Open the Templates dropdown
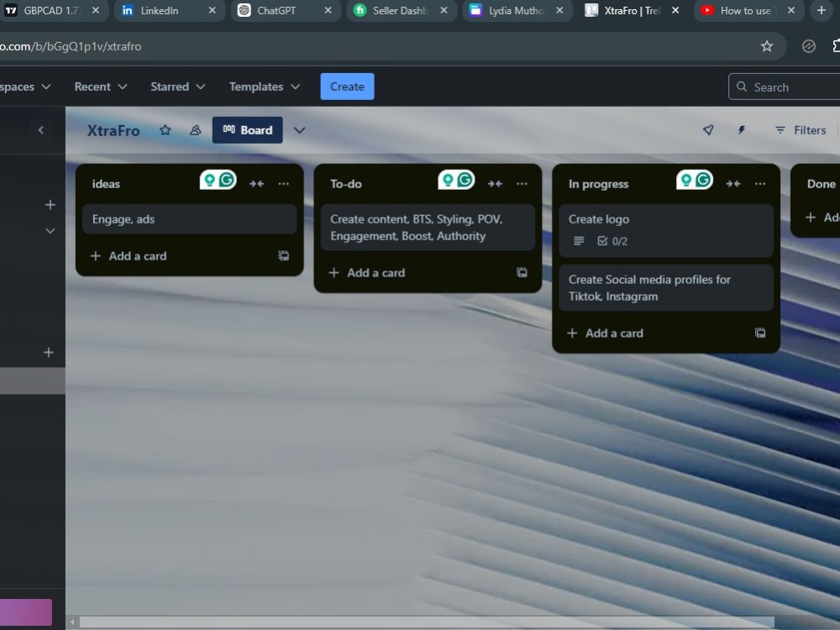 (265, 87)
